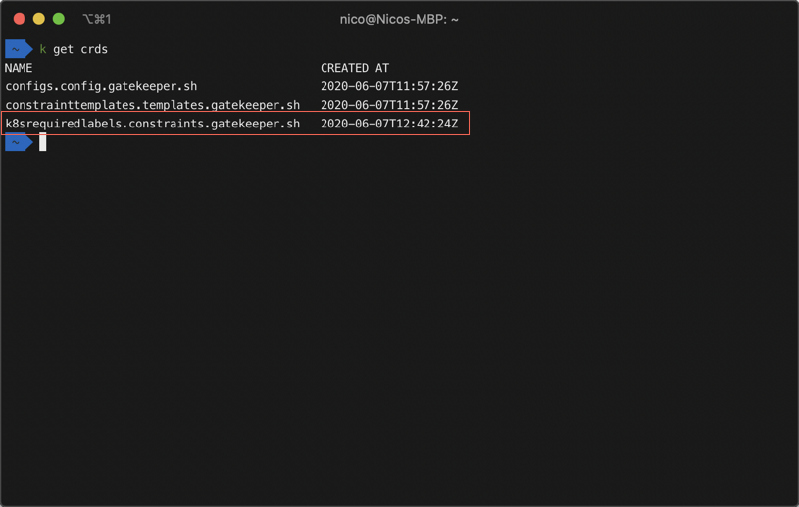Click the word 'get' in the command

pos(63,49)
